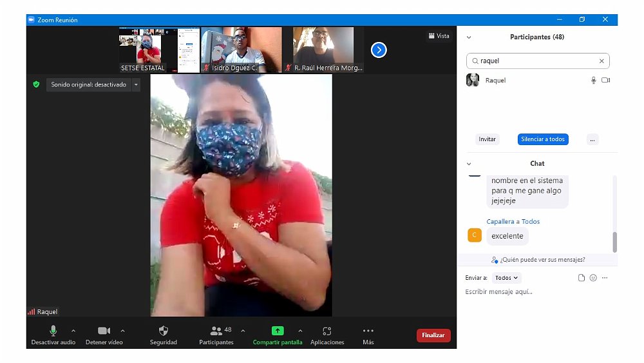Collapse the Participantes panel chevron
The height and width of the screenshot is (363, 644).
(469, 37)
